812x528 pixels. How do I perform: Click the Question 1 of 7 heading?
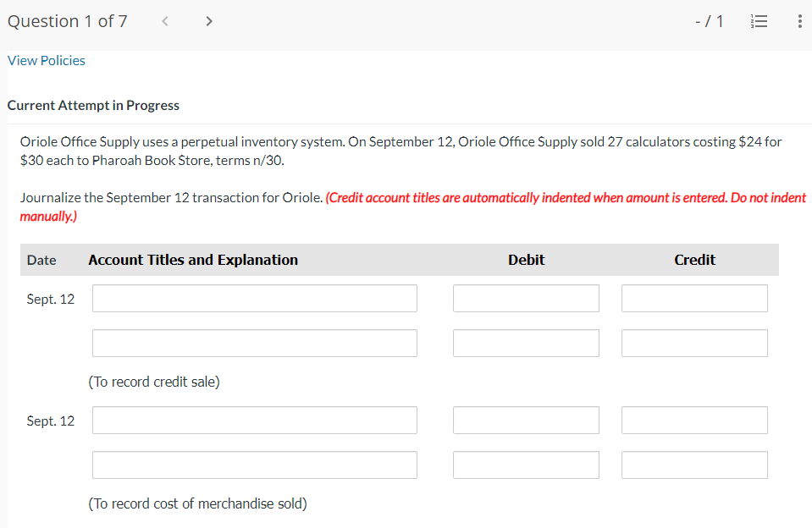pyautogui.click(x=67, y=21)
